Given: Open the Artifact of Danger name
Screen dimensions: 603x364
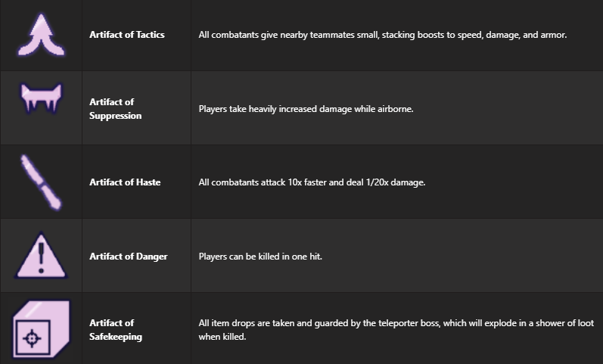Looking at the screenshot, I should (128, 257).
